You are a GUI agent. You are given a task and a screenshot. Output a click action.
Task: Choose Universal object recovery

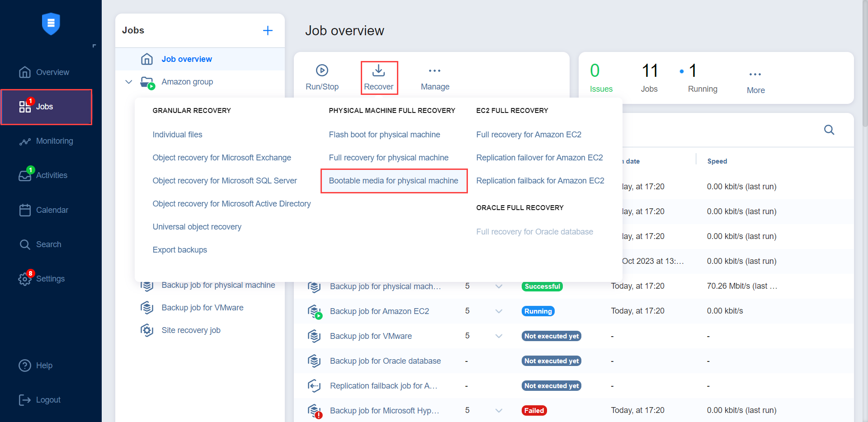coord(197,227)
